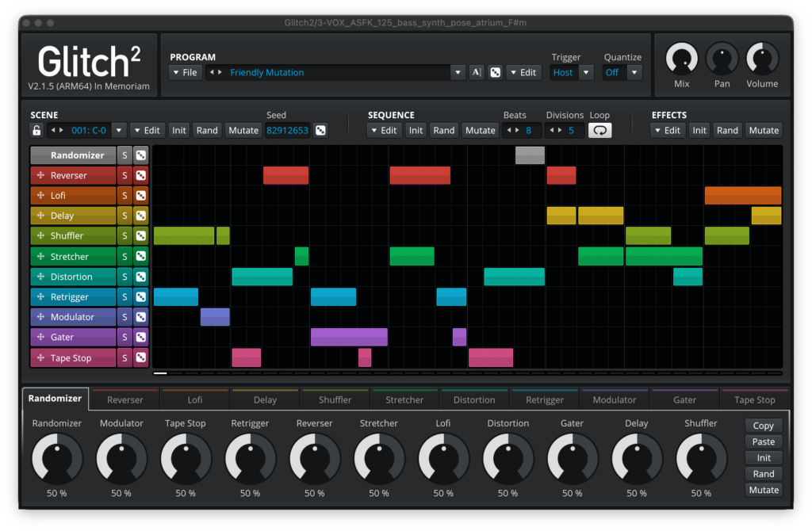Image resolution: width=812 pixels, height=531 pixels.
Task: Click the Randomizer lane dice icon
Action: (141, 155)
